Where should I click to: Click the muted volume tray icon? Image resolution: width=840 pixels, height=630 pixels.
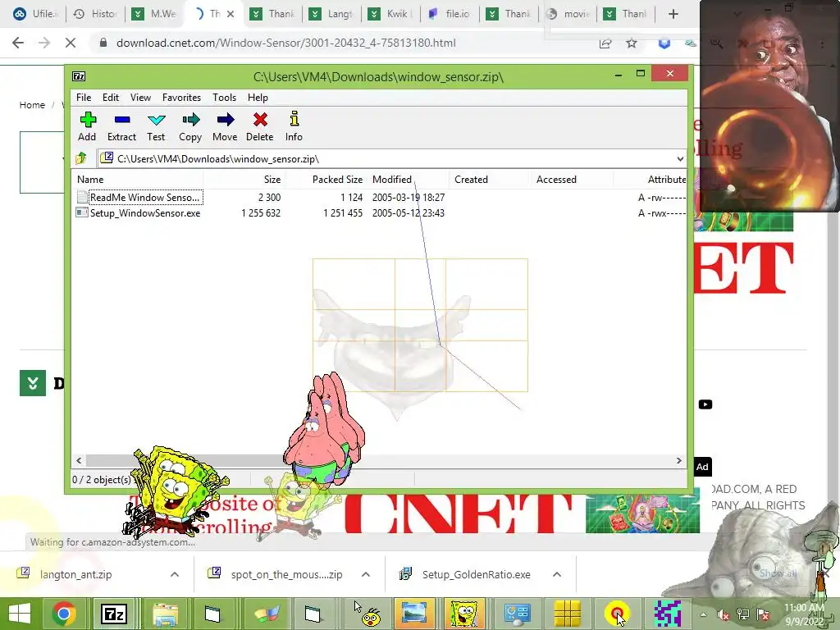pos(724,615)
